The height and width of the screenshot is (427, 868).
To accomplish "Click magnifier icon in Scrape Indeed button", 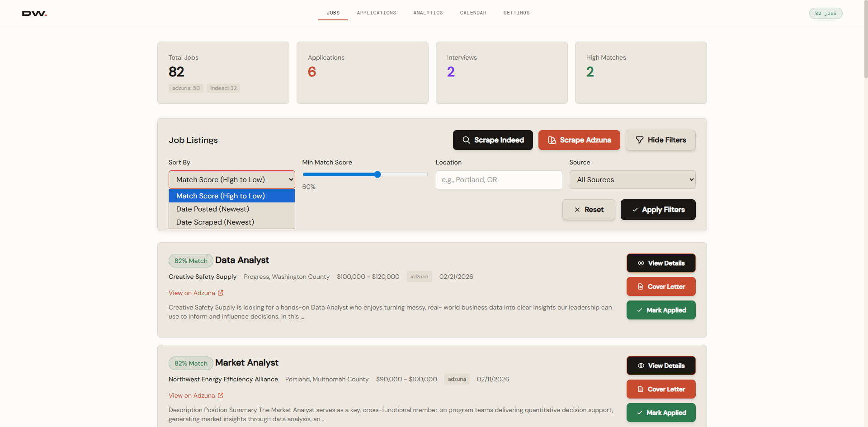I will (x=466, y=140).
